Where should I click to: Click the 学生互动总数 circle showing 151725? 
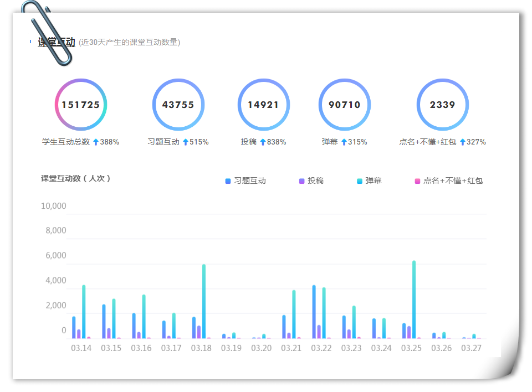click(x=81, y=105)
